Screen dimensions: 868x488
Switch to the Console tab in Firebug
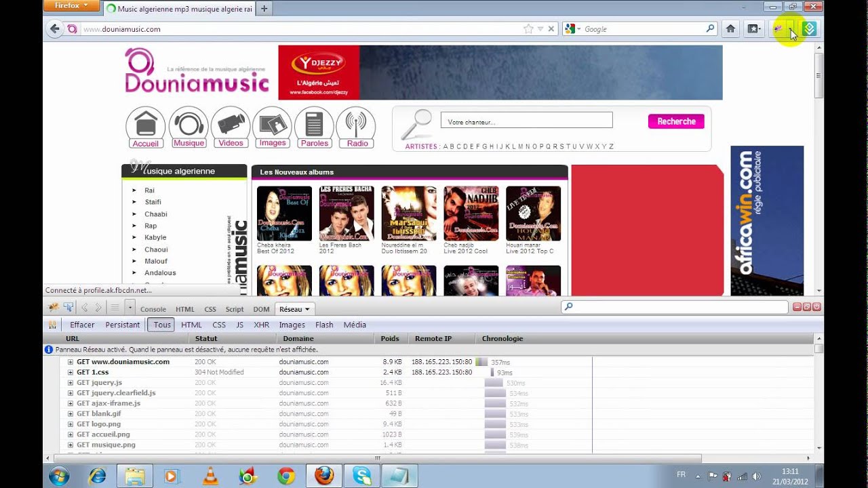coord(153,309)
